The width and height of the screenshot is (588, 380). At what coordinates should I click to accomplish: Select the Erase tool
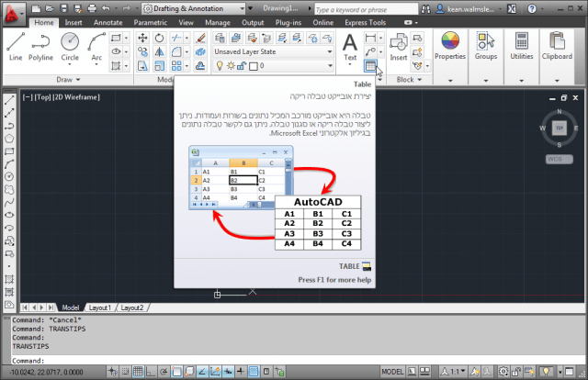[200, 38]
